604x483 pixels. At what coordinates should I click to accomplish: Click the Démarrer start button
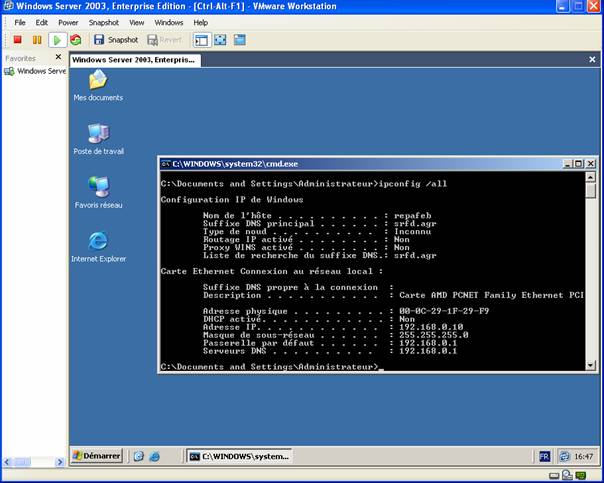click(x=97, y=456)
